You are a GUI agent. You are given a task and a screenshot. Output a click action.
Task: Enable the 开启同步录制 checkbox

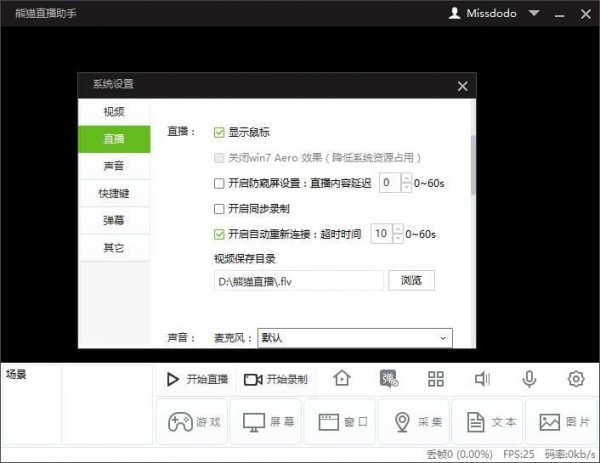click(x=220, y=209)
